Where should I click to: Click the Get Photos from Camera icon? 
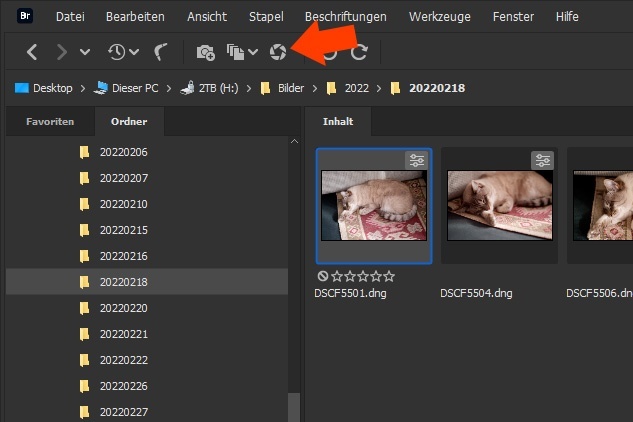[x=205, y=51]
